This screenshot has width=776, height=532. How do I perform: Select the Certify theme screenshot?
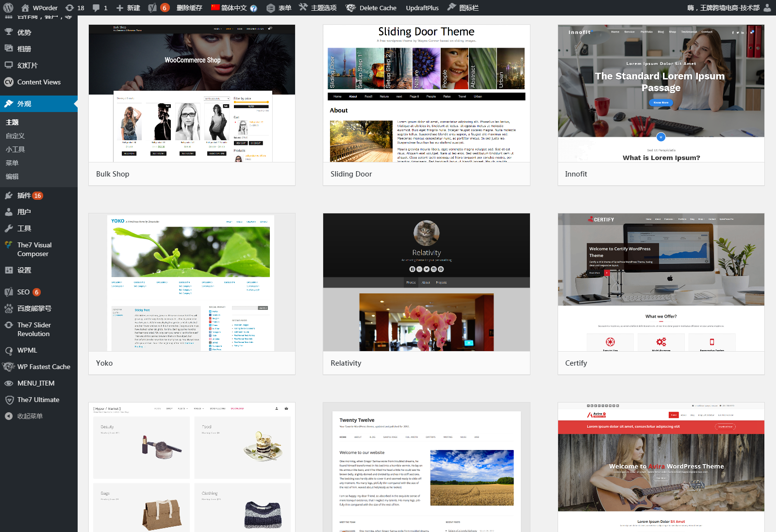click(661, 282)
